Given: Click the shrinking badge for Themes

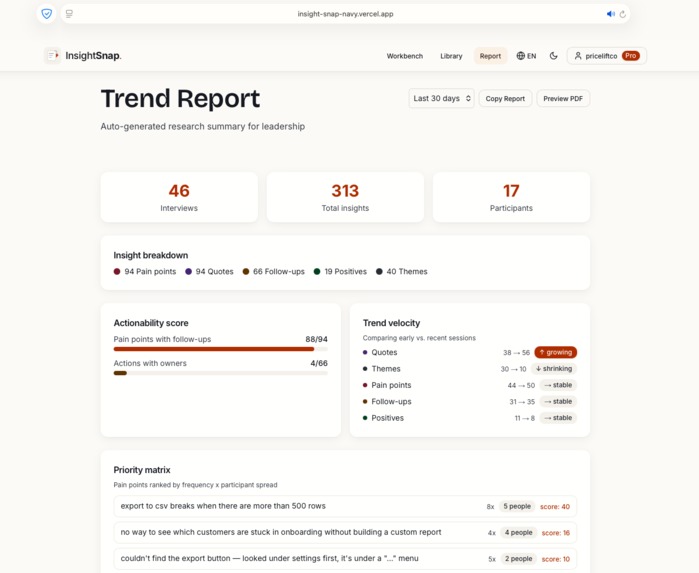Looking at the screenshot, I should 554,369.
